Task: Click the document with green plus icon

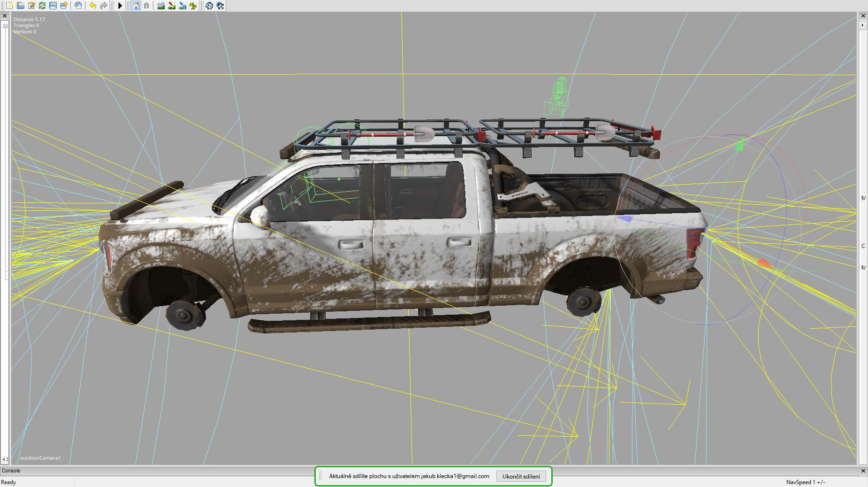Action: click(78, 6)
